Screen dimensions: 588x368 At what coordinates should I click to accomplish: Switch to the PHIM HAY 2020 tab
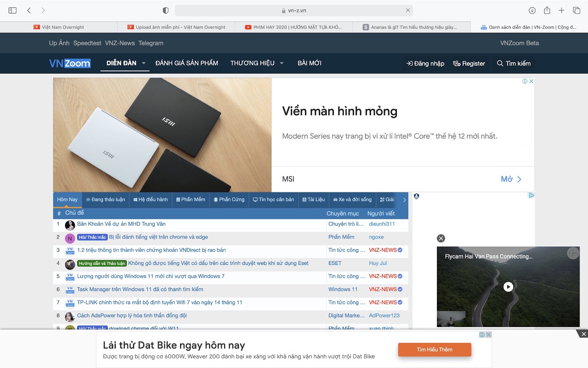click(294, 27)
